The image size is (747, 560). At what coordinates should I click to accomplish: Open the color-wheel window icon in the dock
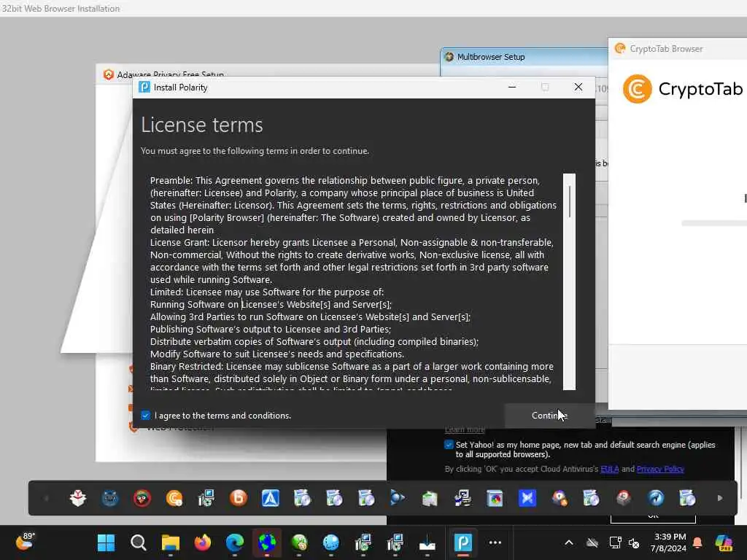point(495,498)
